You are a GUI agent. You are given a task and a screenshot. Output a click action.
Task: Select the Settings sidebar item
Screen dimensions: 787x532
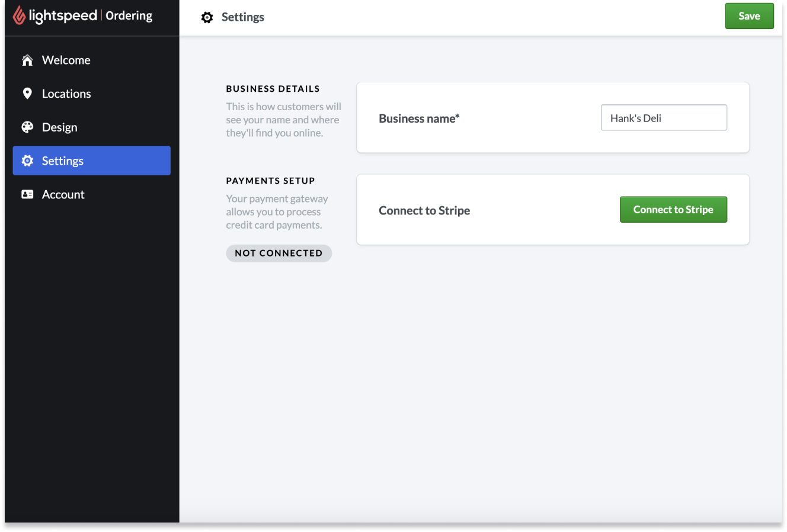(91, 161)
